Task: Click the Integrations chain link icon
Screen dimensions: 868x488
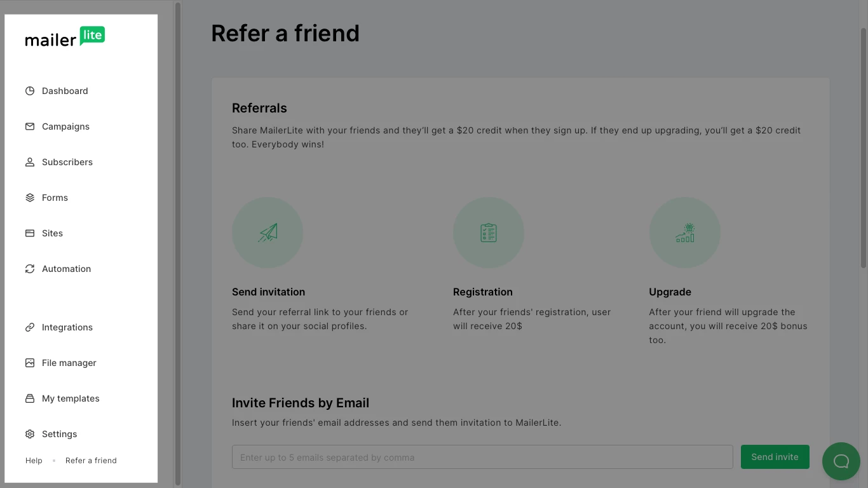Action: [x=30, y=327]
